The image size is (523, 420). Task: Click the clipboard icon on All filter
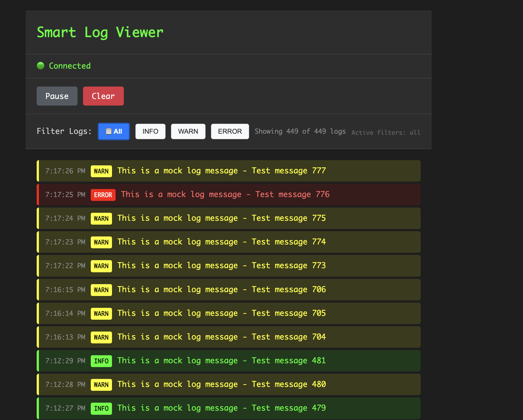(109, 131)
